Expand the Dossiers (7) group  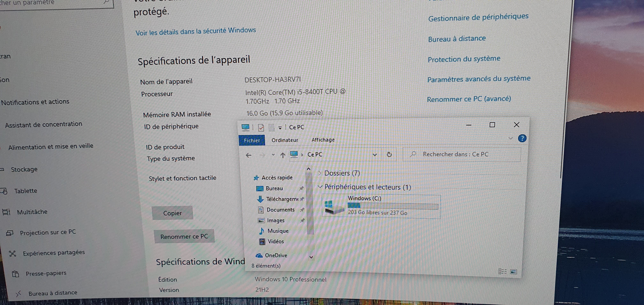click(319, 173)
